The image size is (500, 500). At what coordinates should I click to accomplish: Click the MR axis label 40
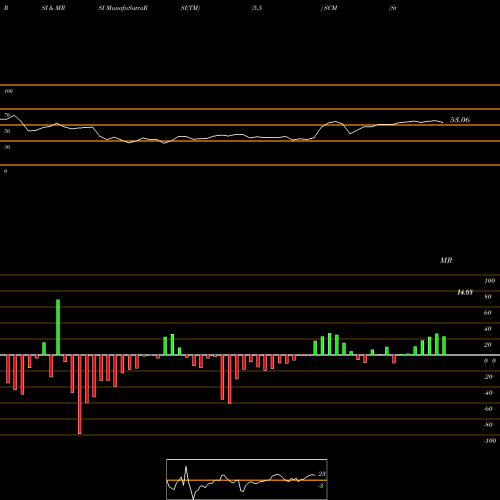[488, 329]
